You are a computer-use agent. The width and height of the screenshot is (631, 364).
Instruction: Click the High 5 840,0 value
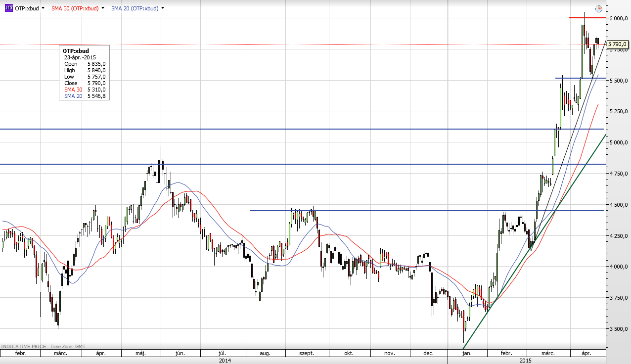(x=96, y=70)
